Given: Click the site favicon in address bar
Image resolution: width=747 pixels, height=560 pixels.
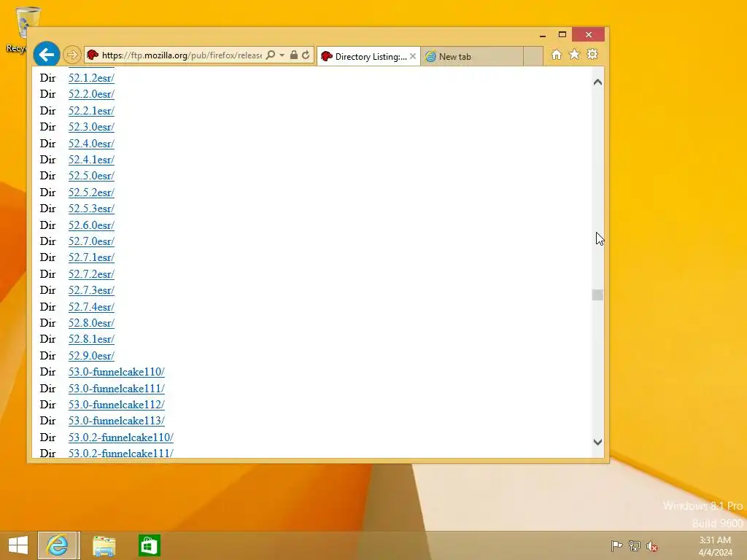Looking at the screenshot, I should 93,55.
